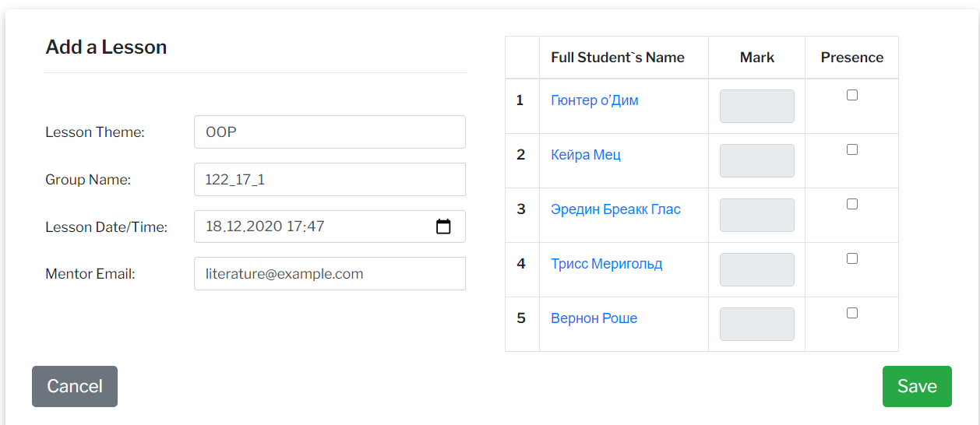
Task: Click into the Group Name field
Action: [330, 180]
